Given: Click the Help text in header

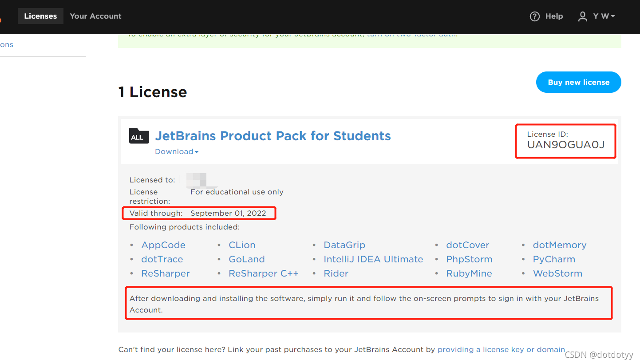Looking at the screenshot, I should click(554, 16).
